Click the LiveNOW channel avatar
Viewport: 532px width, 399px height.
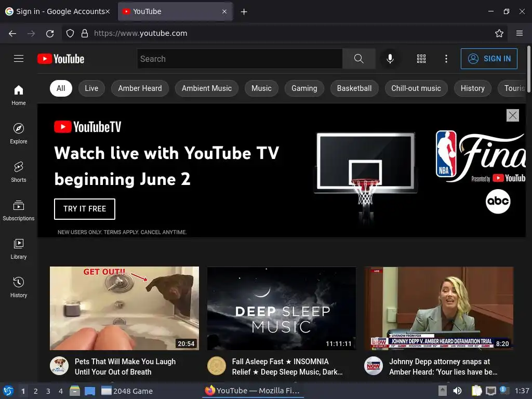(374, 366)
